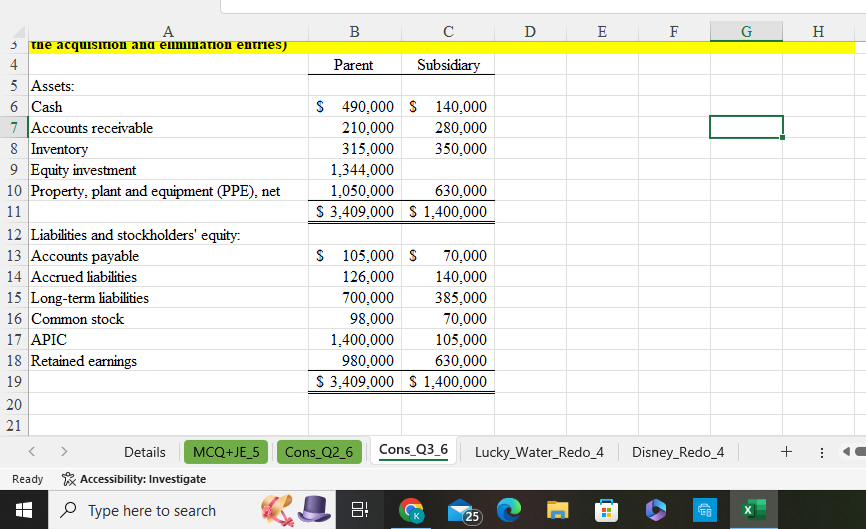This screenshot has width=866, height=529.
Task: Select Parent common stock 98,000
Action: pos(355,319)
